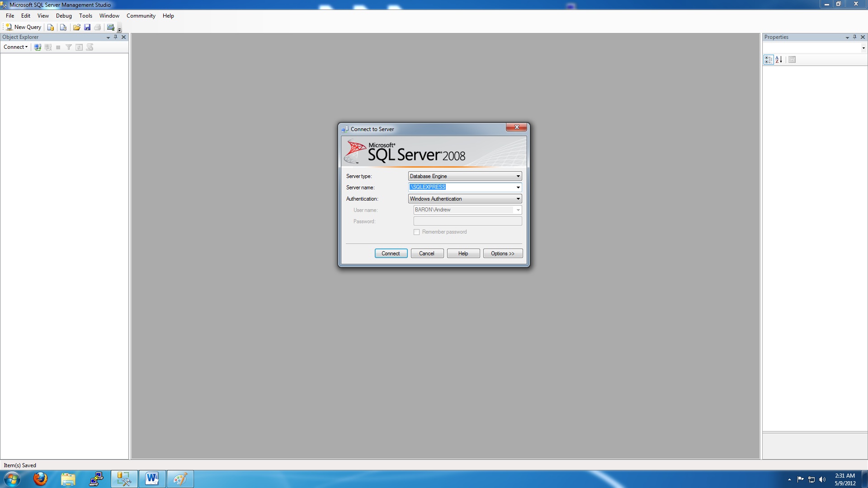Click the Stop icon in Object Explorer
The image size is (868, 488).
(58, 47)
